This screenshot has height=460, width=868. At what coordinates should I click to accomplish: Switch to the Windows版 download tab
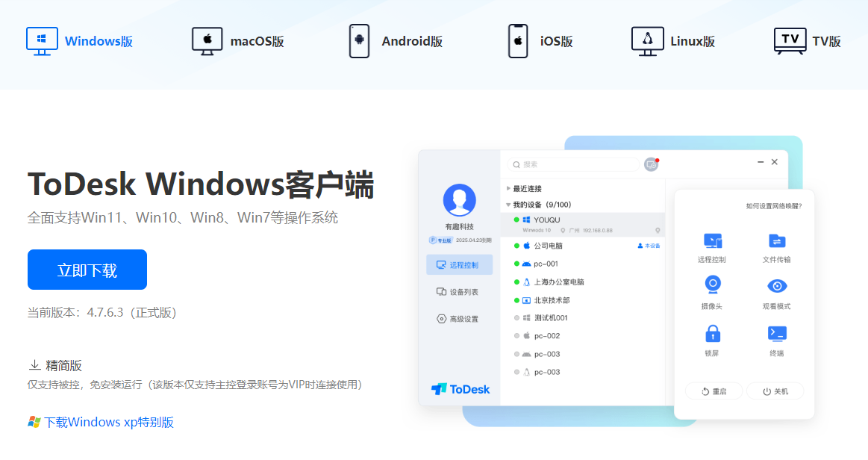point(80,42)
